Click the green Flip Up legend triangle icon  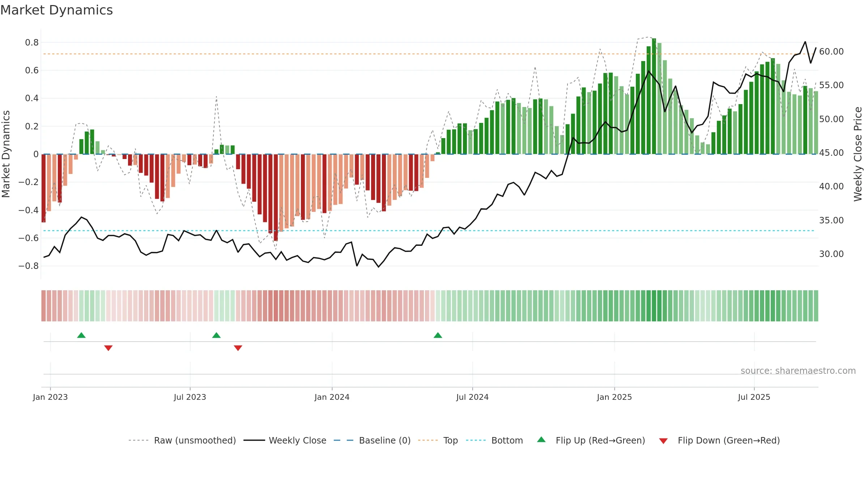point(541,440)
